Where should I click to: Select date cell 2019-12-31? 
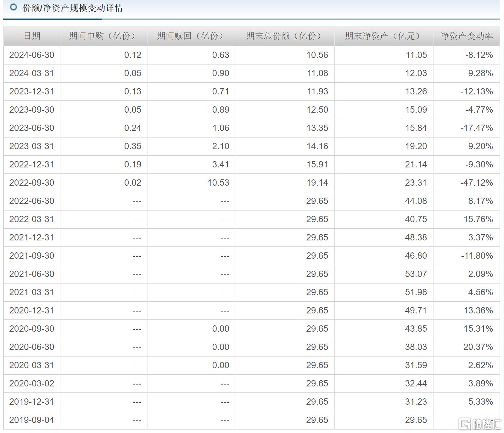(x=32, y=402)
